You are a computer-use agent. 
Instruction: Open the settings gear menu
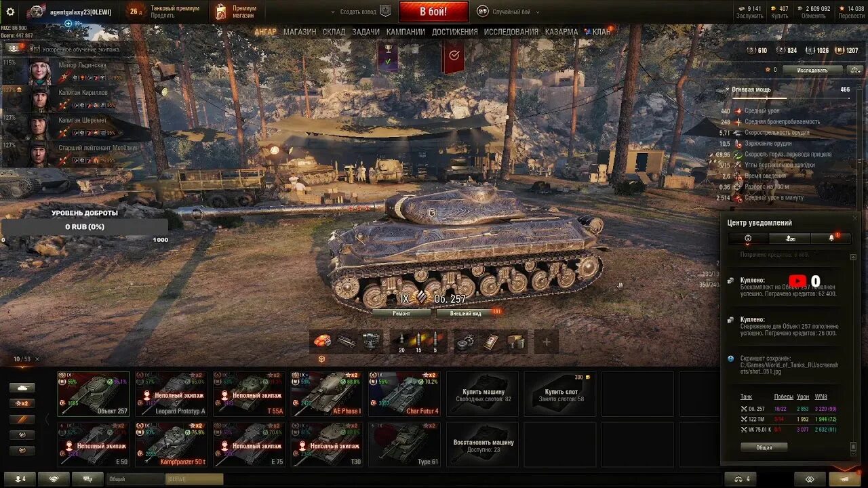pyautogui.click(x=10, y=12)
